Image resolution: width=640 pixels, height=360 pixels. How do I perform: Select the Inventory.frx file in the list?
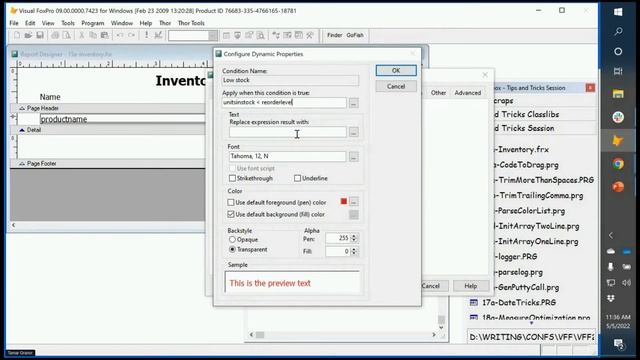pos(523,150)
